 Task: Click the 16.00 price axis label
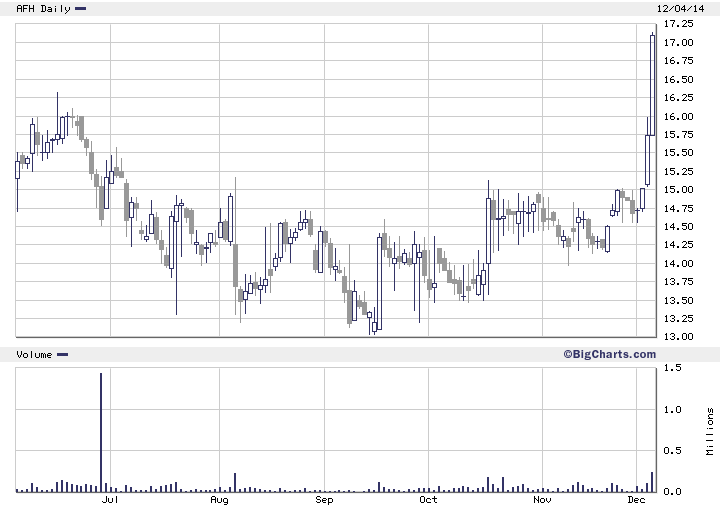pyautogui.click(x=679, y=116)
